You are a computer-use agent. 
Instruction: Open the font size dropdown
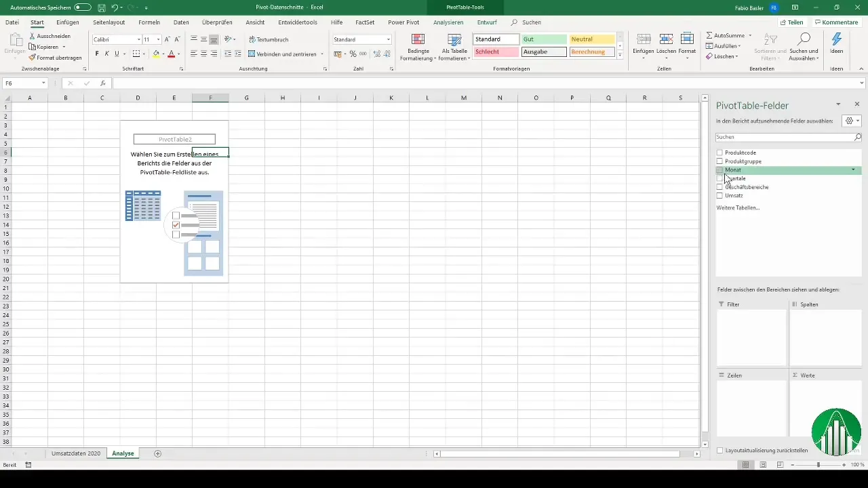pyautogui.click(x=159, y=39)
